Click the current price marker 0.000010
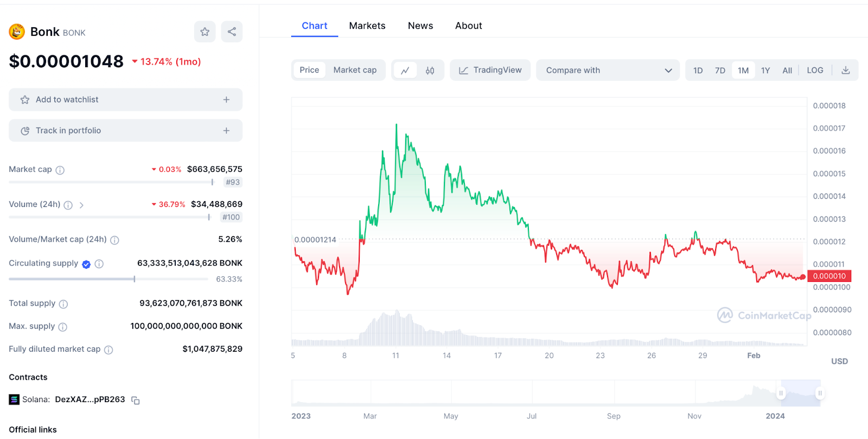Screen dimensions: 868x439 [x=829, y=276]
